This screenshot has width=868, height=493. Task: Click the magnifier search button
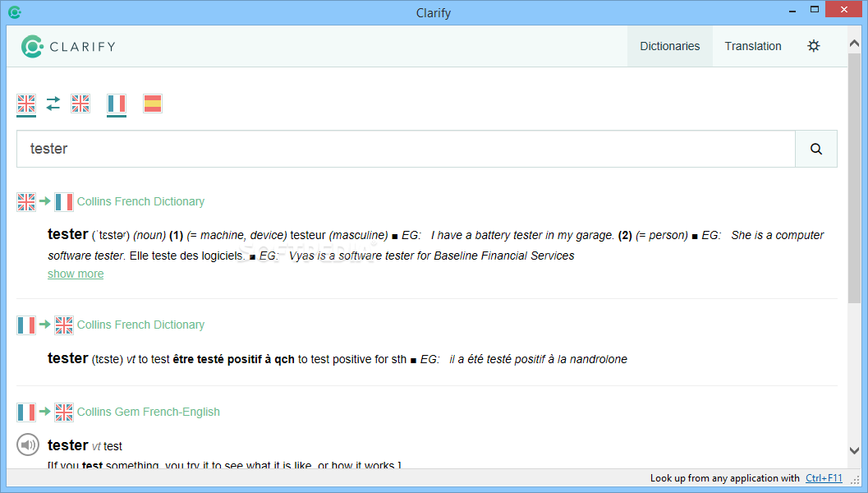(816, 149)
